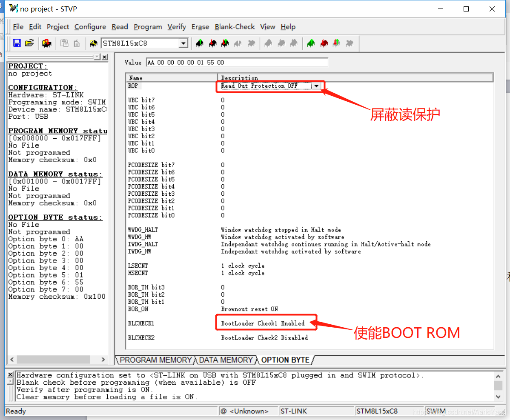Screen dimensions: 510x420
Task: Click the log pane scroll up arrow
Action: pyautogui.click(x=498, y=376)
